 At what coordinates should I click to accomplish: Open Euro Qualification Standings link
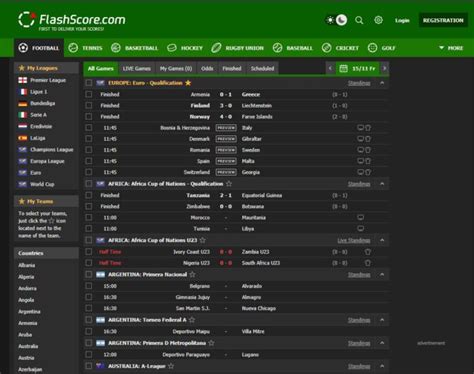[x=359, y=83]
